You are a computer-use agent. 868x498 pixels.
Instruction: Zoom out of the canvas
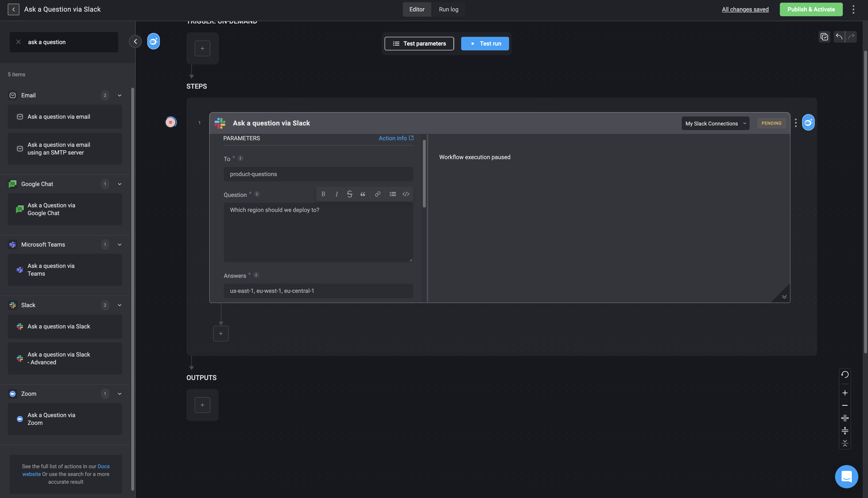[x=845, y=405]
